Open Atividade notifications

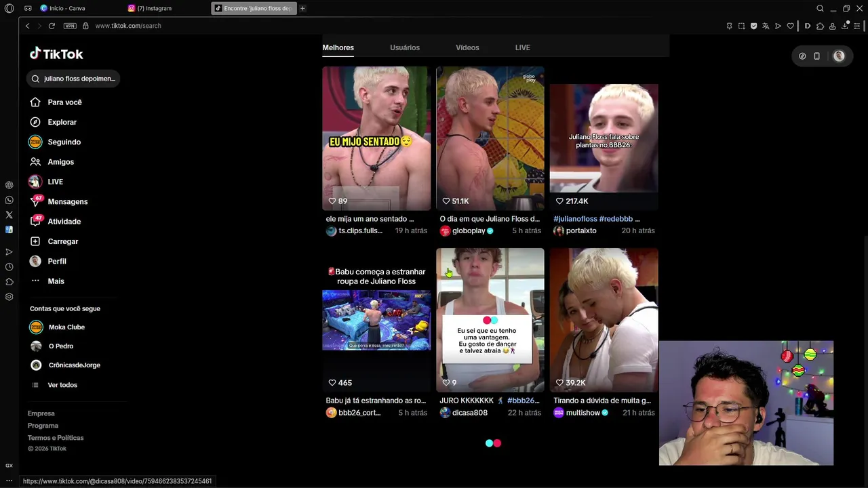click(x=64, y=222)
